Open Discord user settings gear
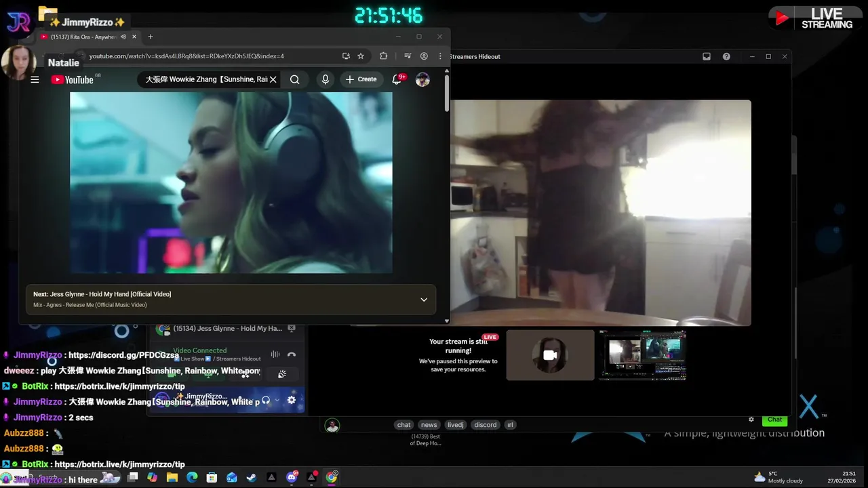Screen dimensions: 868x488 (x=292, y=400)
